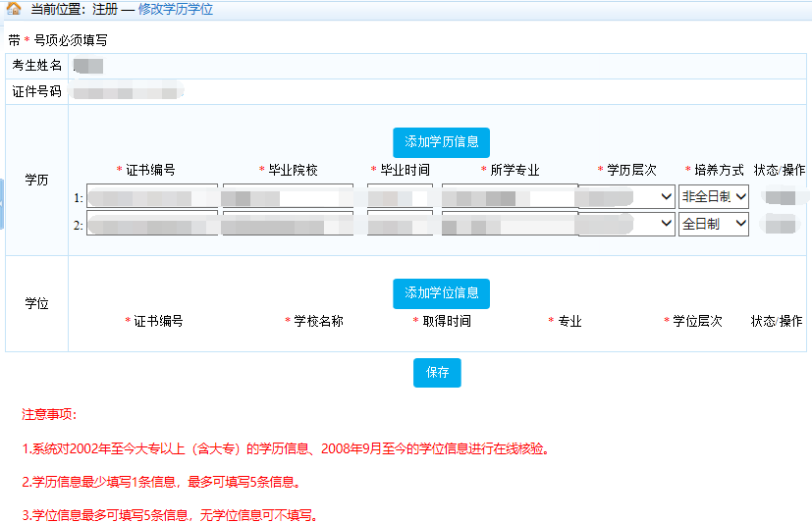Screen dimensions: 812x523
Task: Click the left sidebar collapse handle
Action: click(2, 203)
